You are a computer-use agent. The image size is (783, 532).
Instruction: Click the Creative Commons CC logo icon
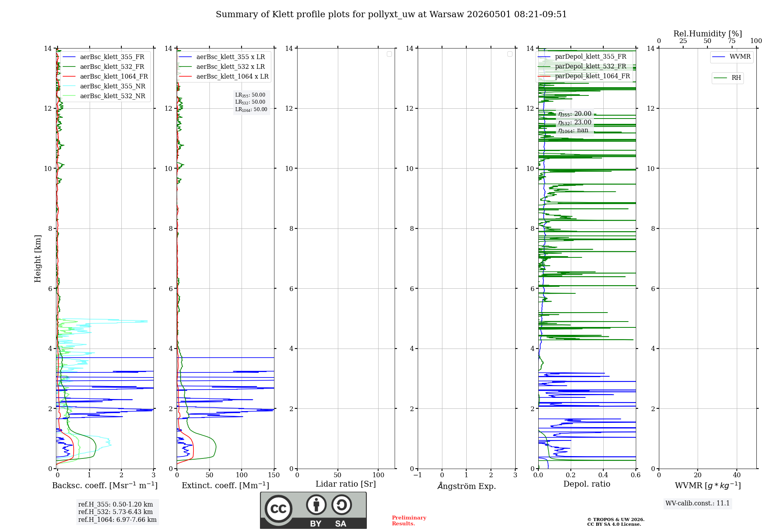[278, 509]
